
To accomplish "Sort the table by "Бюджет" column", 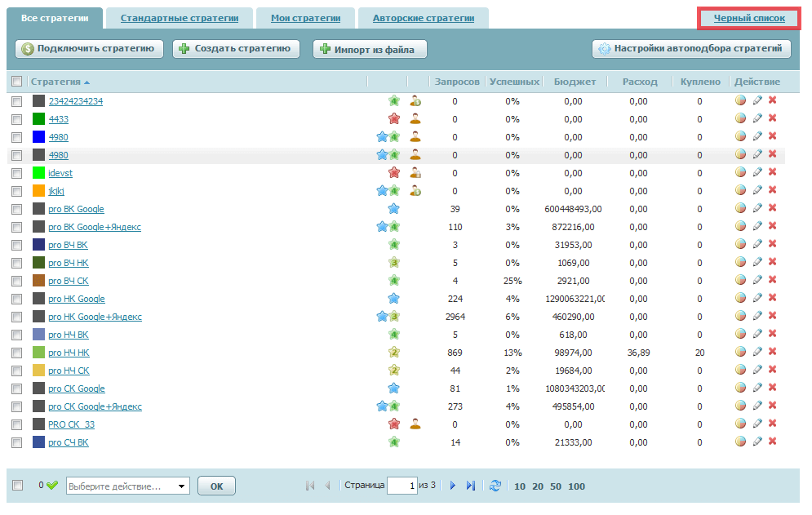I will [575, 82].
